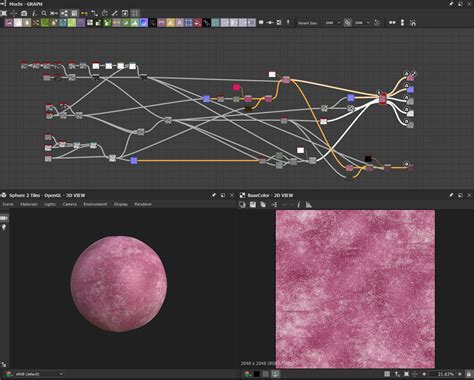Reset the parent size with the circular arrow icon
Image resolution: width=474 pixels, height=380 pixels.
coord(377,23)
